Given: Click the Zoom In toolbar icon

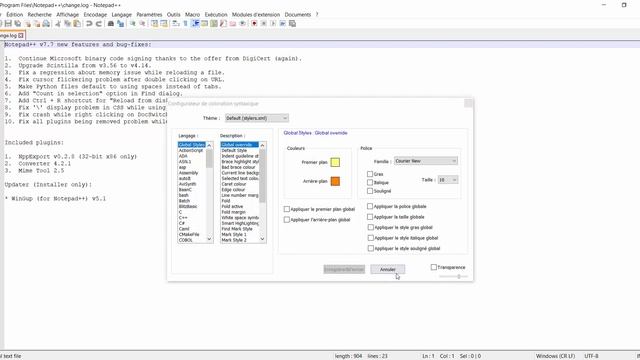Looking at the screenshot, I should point(133,24).
